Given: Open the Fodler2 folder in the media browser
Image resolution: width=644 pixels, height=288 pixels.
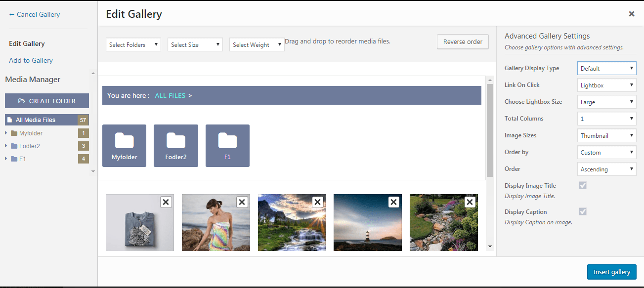Looking at the screenshot, I should [175, 146].
